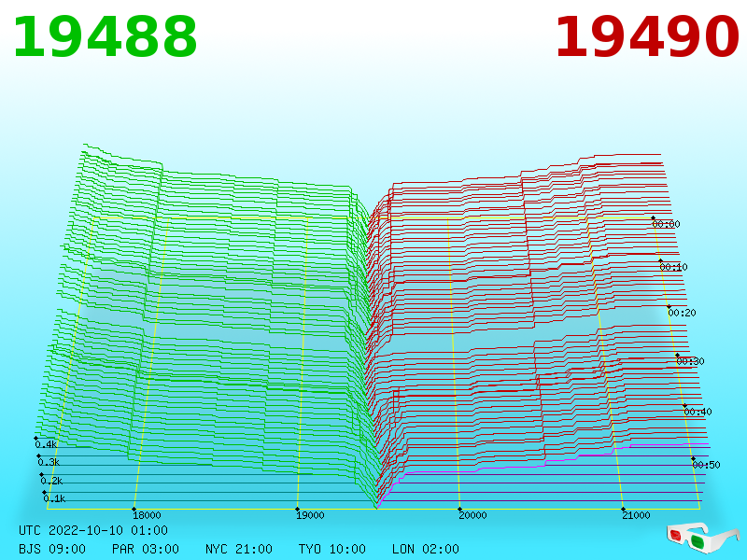Image resolution: width=747 pixels, height=560 pixels.
Task: Click the 00:50 time axis marker
Action: [707, 465]
